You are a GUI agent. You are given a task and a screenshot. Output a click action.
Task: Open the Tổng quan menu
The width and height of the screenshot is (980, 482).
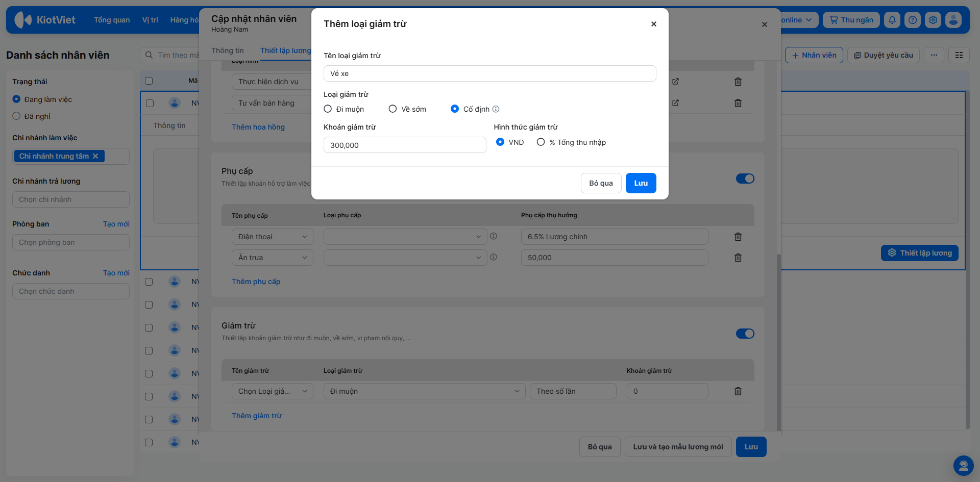[x=112, y=20]
